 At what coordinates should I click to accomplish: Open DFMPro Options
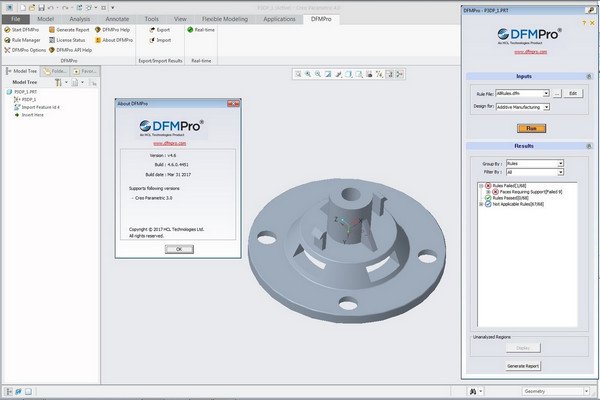(x=25, y=50)
